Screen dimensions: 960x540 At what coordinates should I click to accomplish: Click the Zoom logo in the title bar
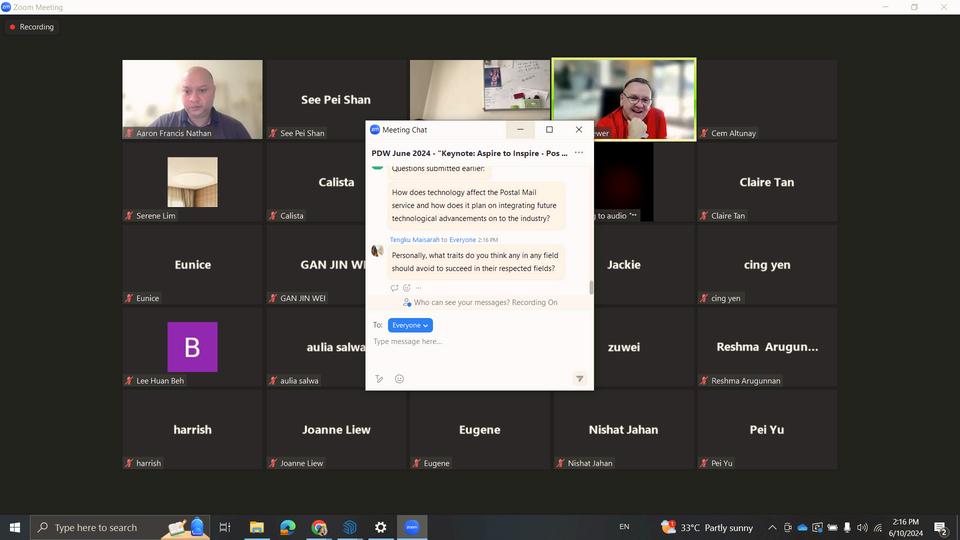pos(6,7)
